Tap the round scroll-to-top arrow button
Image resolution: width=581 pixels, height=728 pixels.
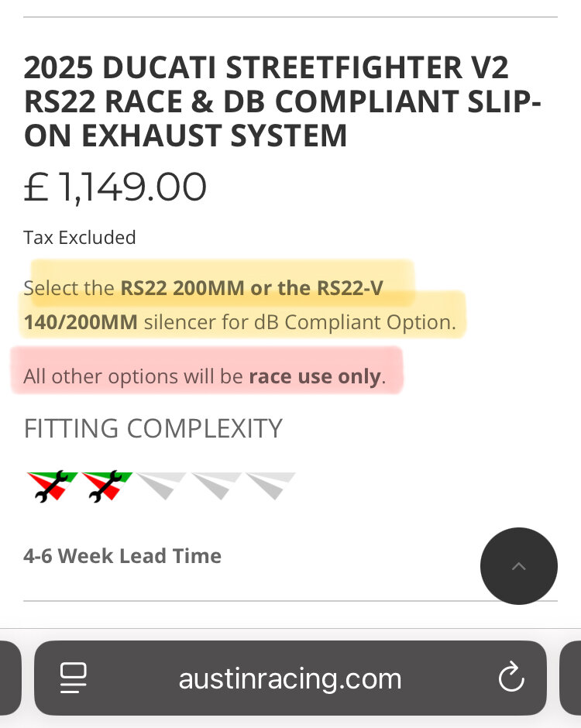pos(518,566)
